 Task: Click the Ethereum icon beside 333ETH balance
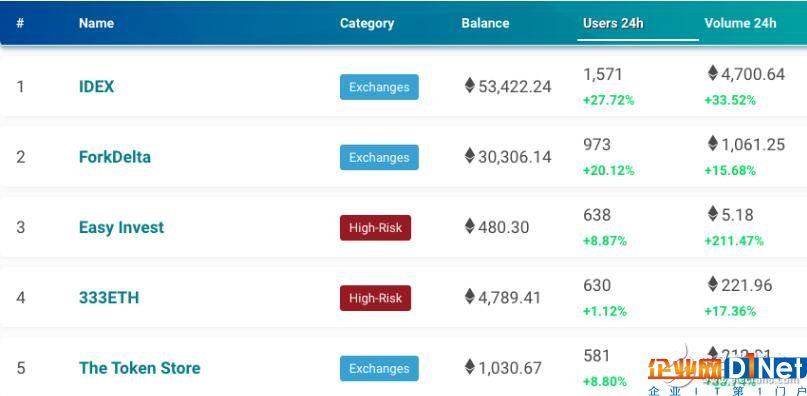tap(469, 297)
